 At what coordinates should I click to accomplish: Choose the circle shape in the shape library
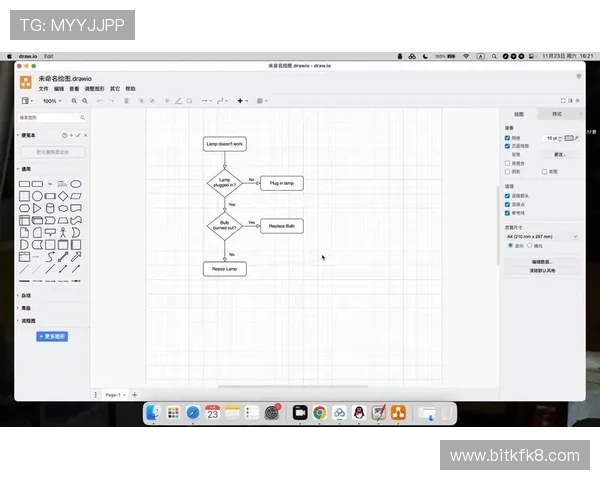pos(37,196)
